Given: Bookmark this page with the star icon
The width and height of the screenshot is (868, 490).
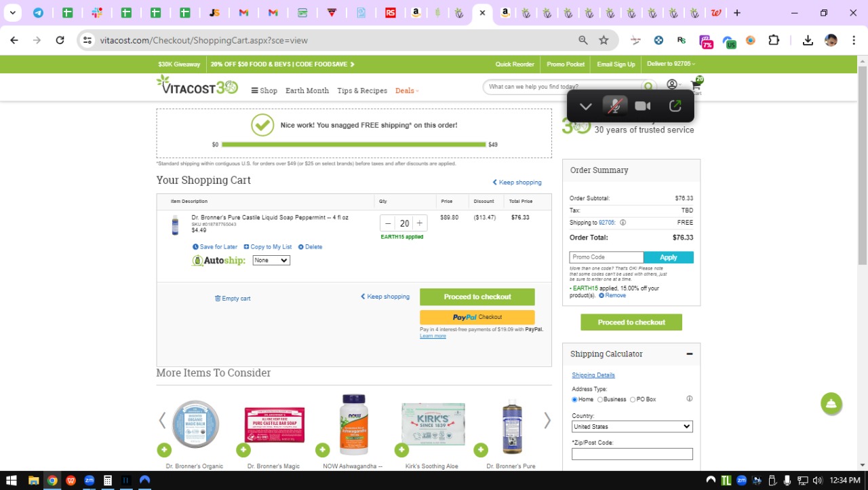Looking at the screenshot, I should point(604,40).
